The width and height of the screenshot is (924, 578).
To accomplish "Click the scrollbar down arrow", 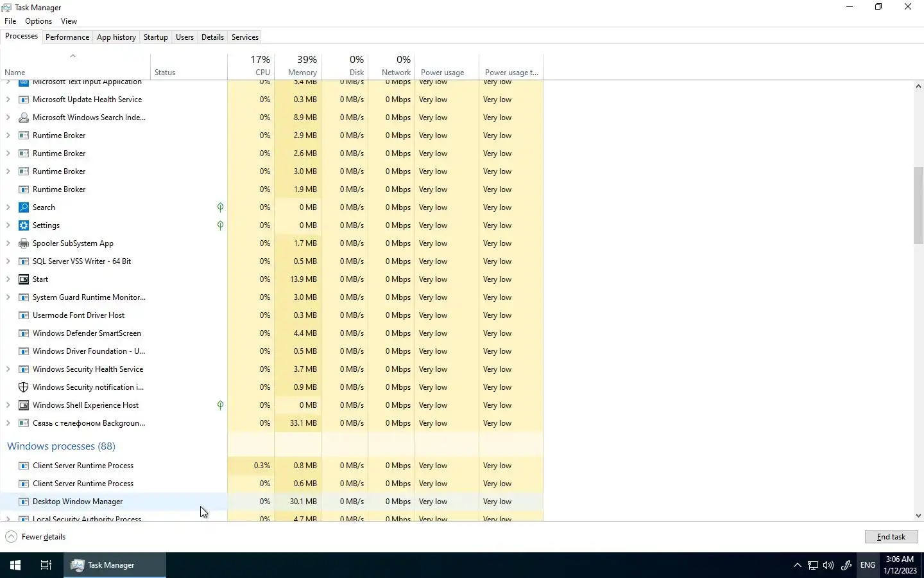I will pyautogui.click(x=919, y=515).
